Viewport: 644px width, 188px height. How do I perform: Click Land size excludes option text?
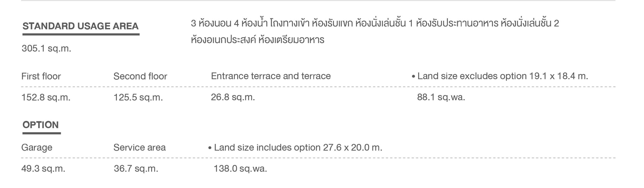click(x=503, y=76)
